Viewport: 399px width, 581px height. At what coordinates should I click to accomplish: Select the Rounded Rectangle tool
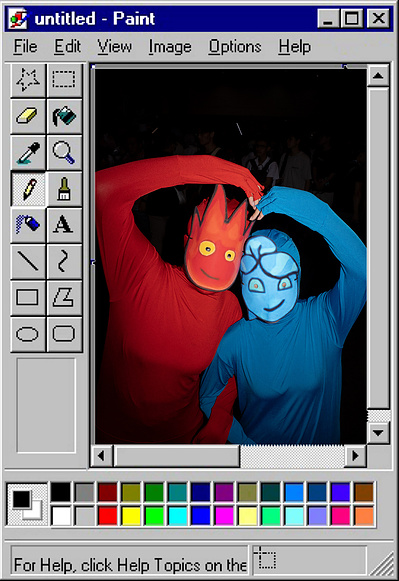pos(64,334)
